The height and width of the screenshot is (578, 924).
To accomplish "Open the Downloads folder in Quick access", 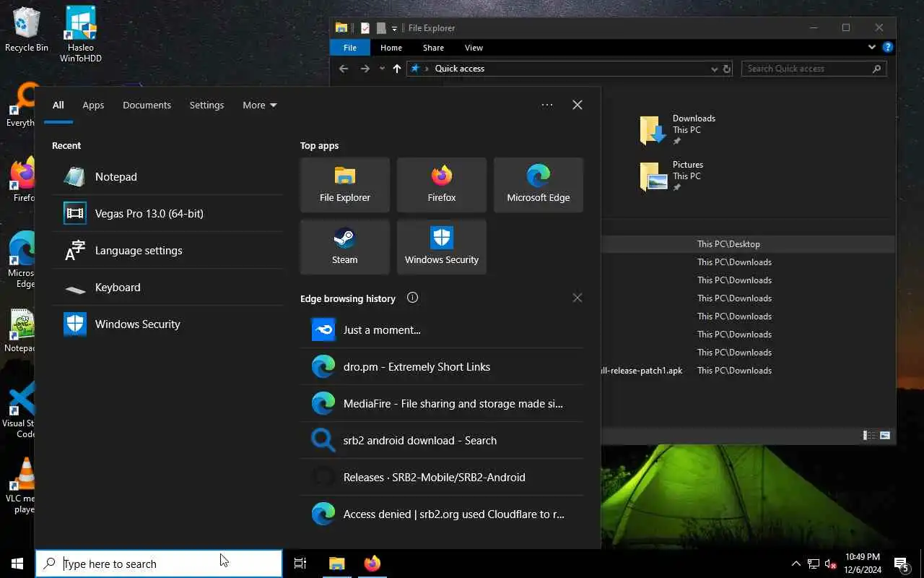I will (678, 130).
